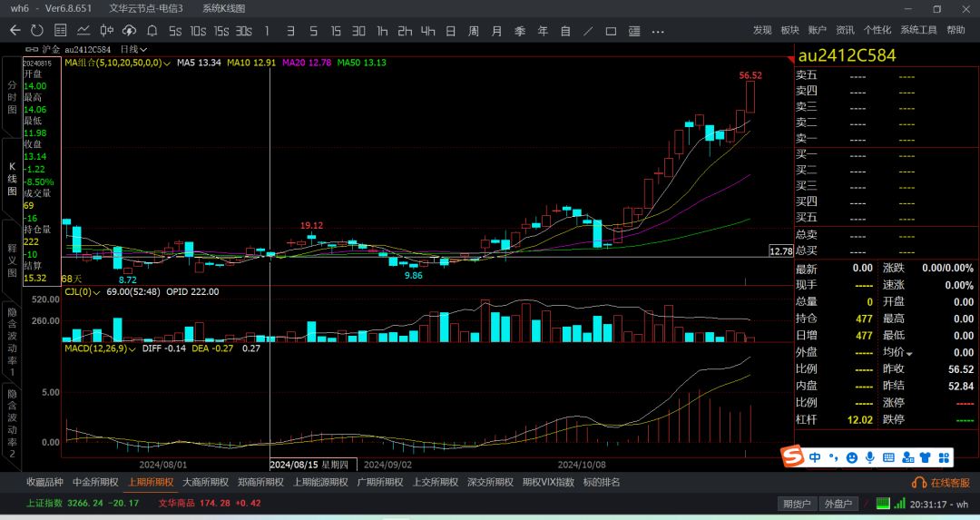980x520 pixels.
Task: Open the 隐含波动率1 side panel tab
Action: click(x=12, y=341)
